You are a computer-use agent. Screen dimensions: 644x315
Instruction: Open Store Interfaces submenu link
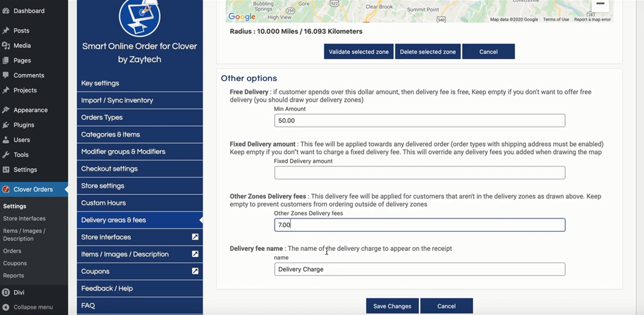(x=24, y=219)
